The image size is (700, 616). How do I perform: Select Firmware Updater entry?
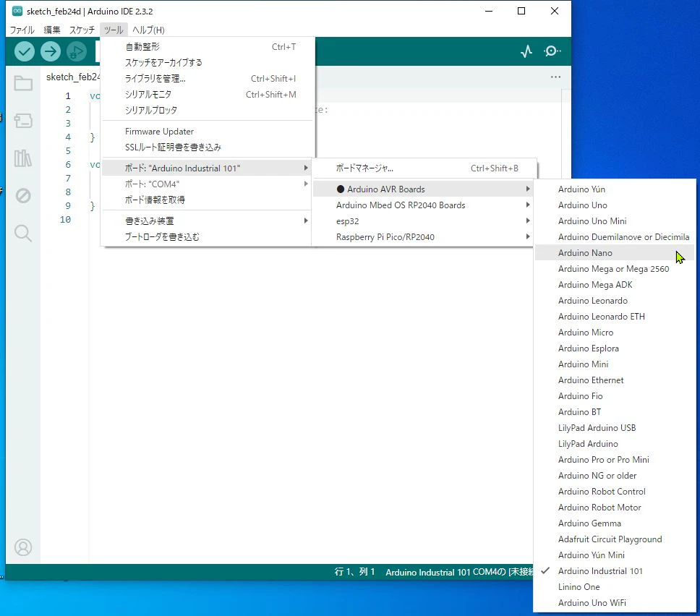[208, 132]
